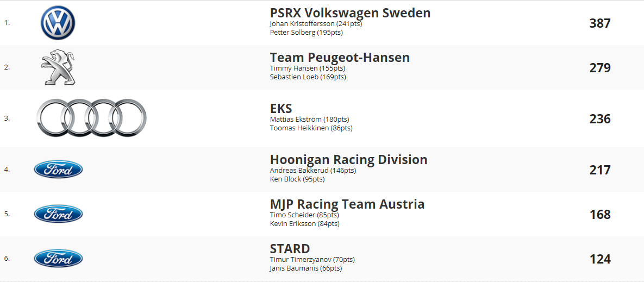Image resolution: width=644 pixels, height=282 pixels.
Task: Click driver Timur Timerzyanov (70pts)
Action: pos(312,260)
